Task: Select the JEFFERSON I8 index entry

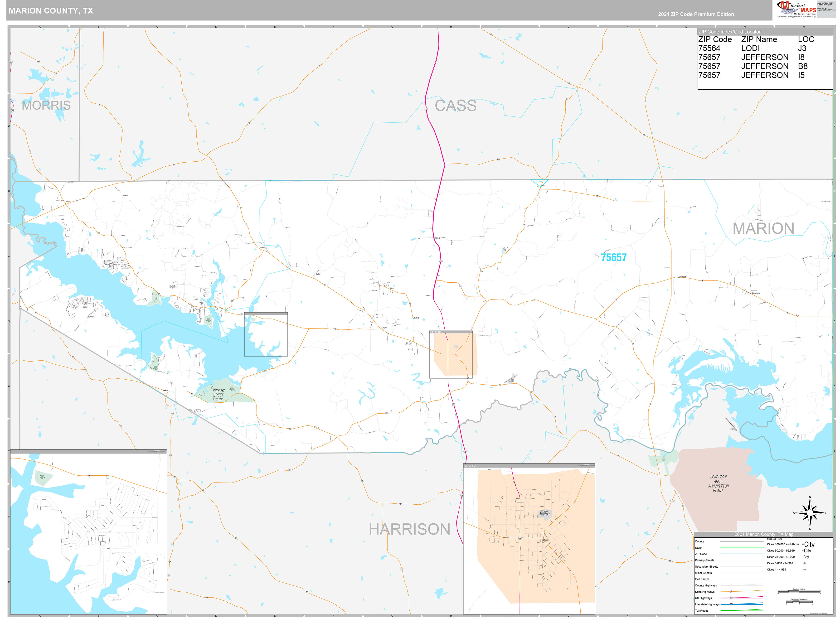Action: (745, 57)
